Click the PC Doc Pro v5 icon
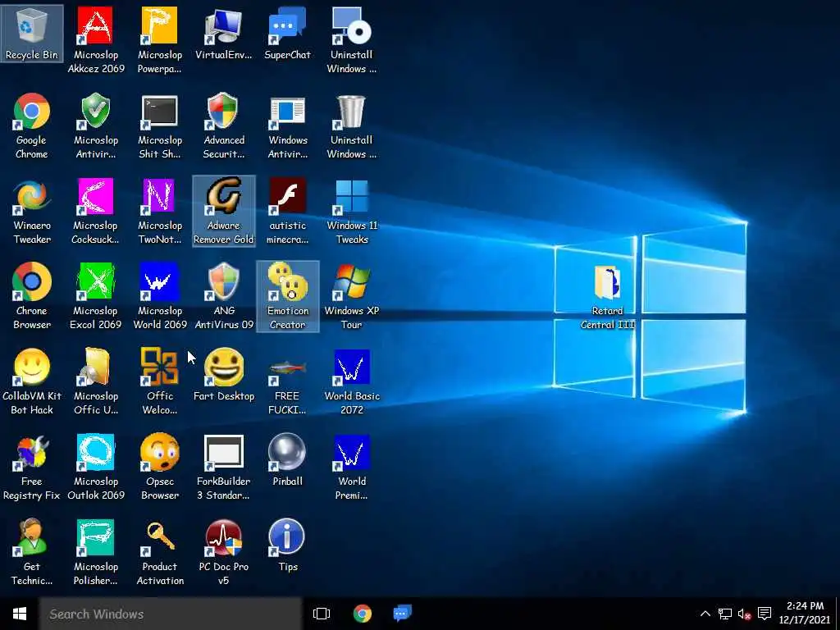 [224, 552]
